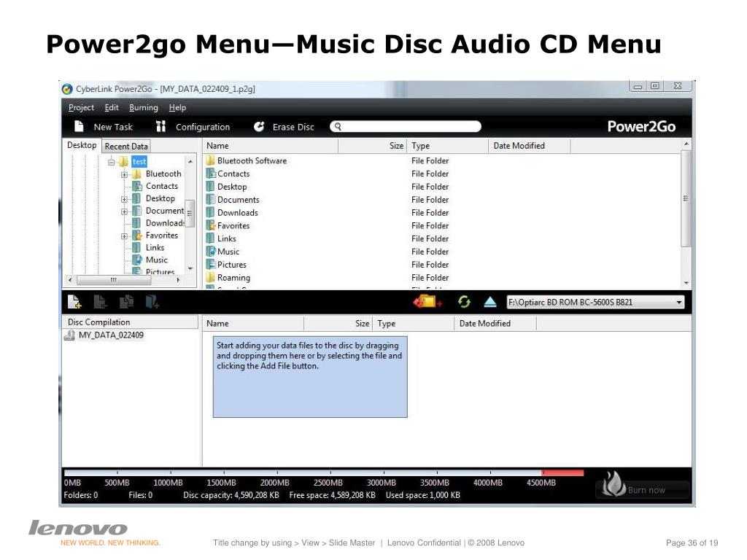This screenshot has width=747, height=560.
Task: Open Configuration tools icon
Action: point(161,126)
